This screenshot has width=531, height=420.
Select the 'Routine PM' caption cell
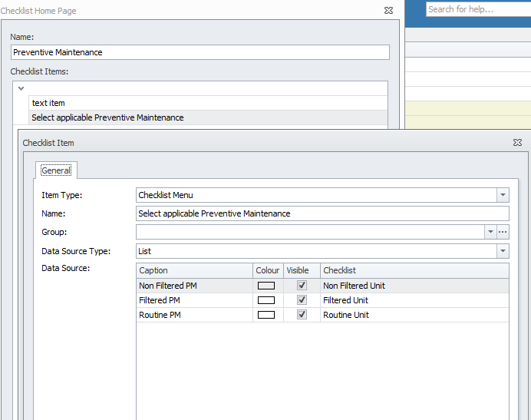click(x=195, y=315)
